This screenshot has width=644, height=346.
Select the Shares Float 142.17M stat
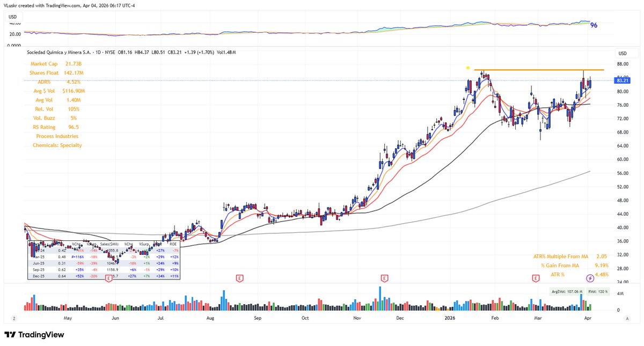(56, 73)
